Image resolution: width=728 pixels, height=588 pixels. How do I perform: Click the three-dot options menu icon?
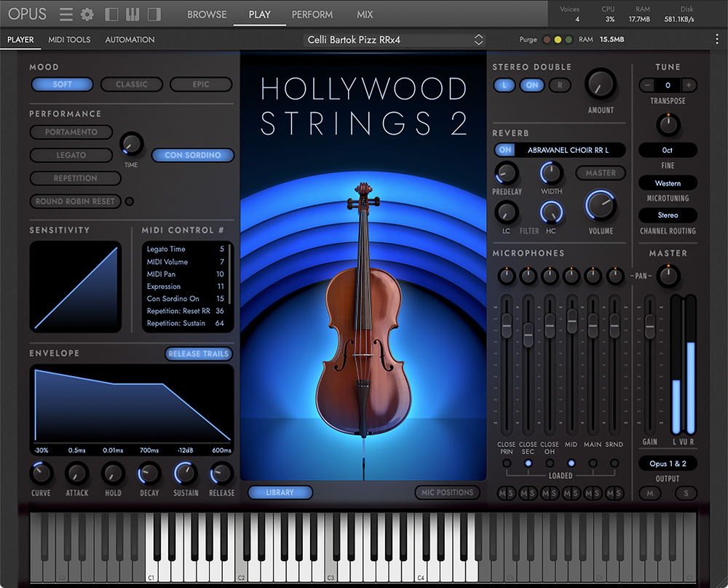pyautogui.click(x=717, y=39)
